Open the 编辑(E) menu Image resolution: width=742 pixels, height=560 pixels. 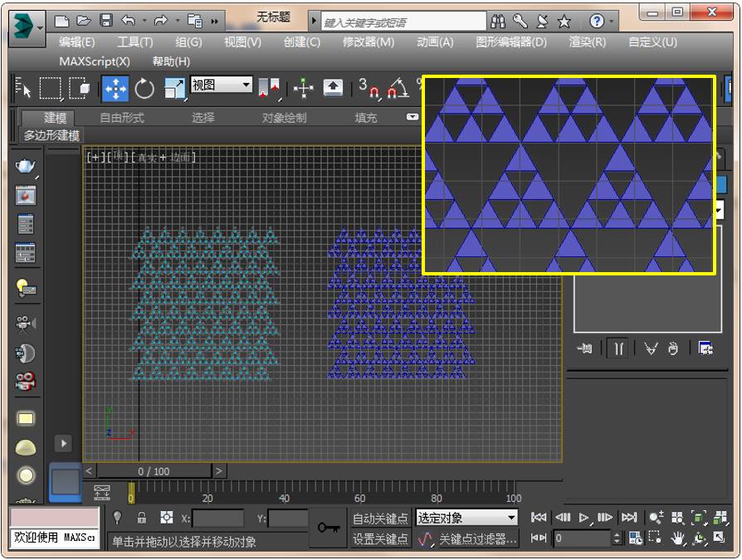[76, 42]
